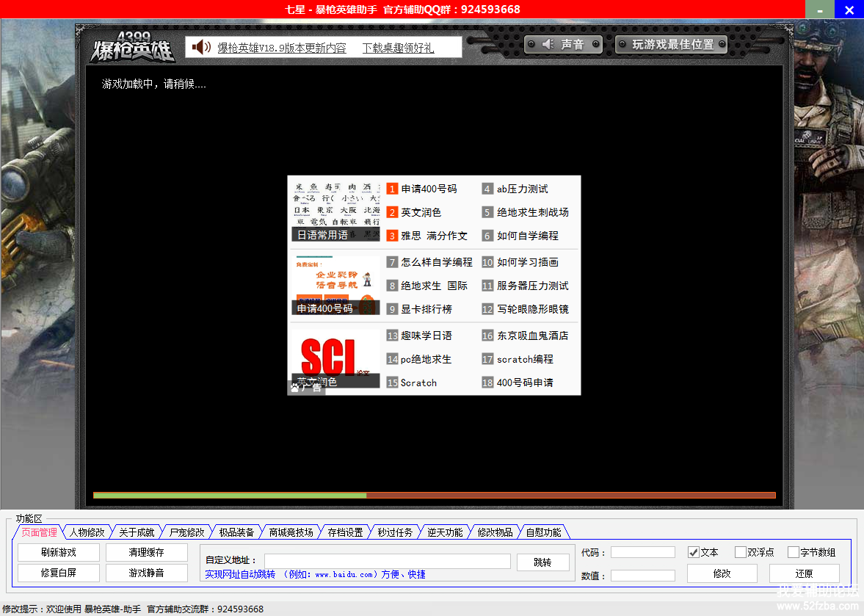This screenshot has height=616, width=864.
Task: Focus the 自定义地址 input field
Action: [388, 561]
